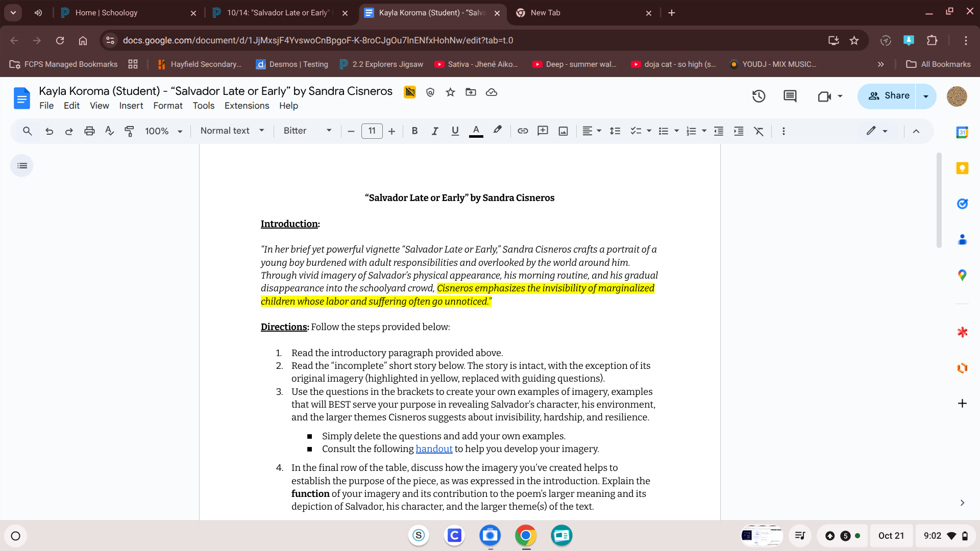Decrease font size with minus button

click(x=351, y=131)
